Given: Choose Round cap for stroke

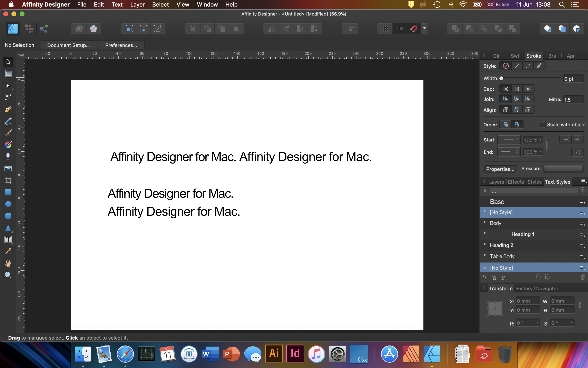Looking at the screenshot, I should pos(506,89).
